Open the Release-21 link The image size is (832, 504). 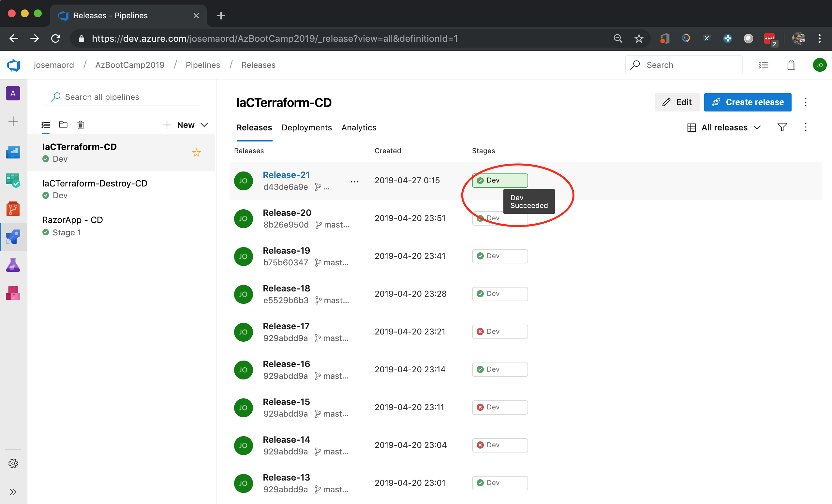pos(286,174)
